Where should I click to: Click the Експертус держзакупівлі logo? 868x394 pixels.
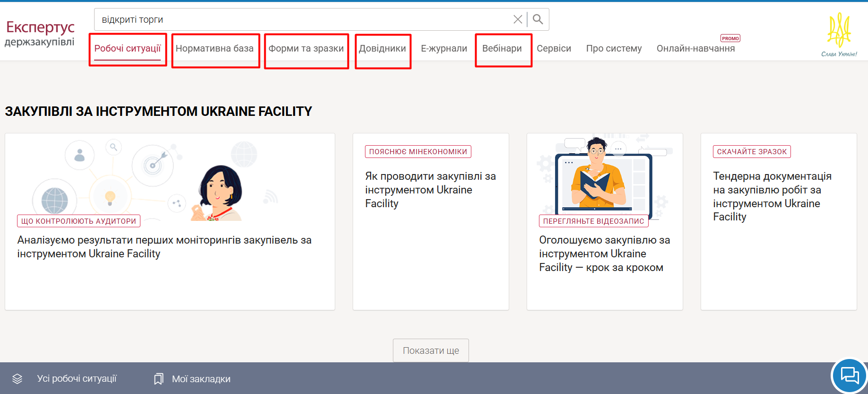pos(40,33)
